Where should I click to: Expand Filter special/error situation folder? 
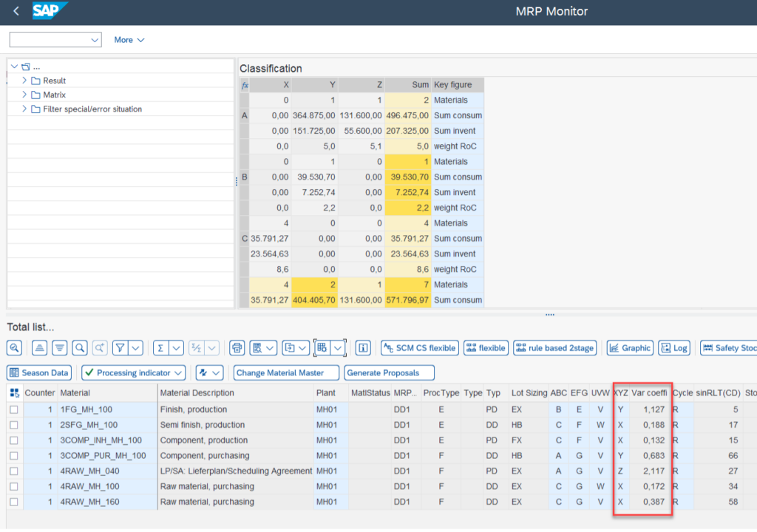24,109
